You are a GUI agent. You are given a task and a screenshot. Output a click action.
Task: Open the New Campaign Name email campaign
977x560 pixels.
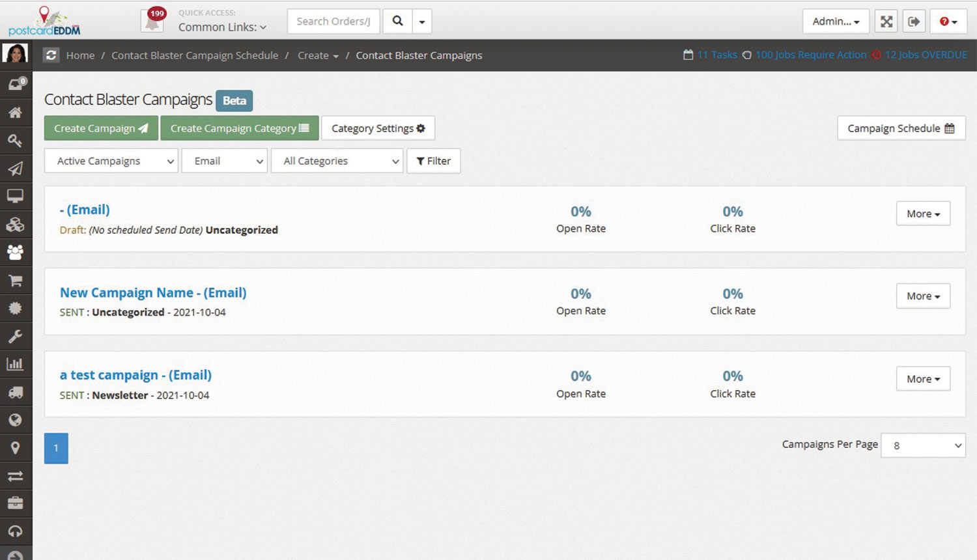[x=153, y=293]
